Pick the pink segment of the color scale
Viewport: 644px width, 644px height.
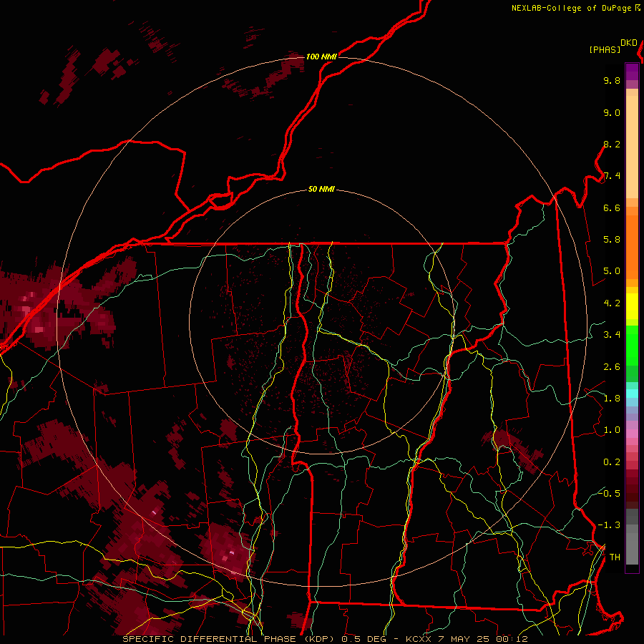coord(632,434)
